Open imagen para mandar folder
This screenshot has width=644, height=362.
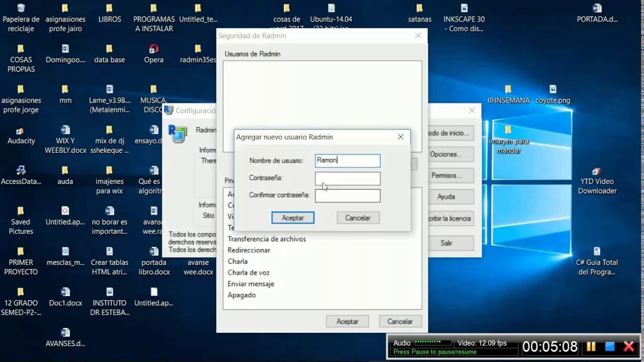pos(508,140)
